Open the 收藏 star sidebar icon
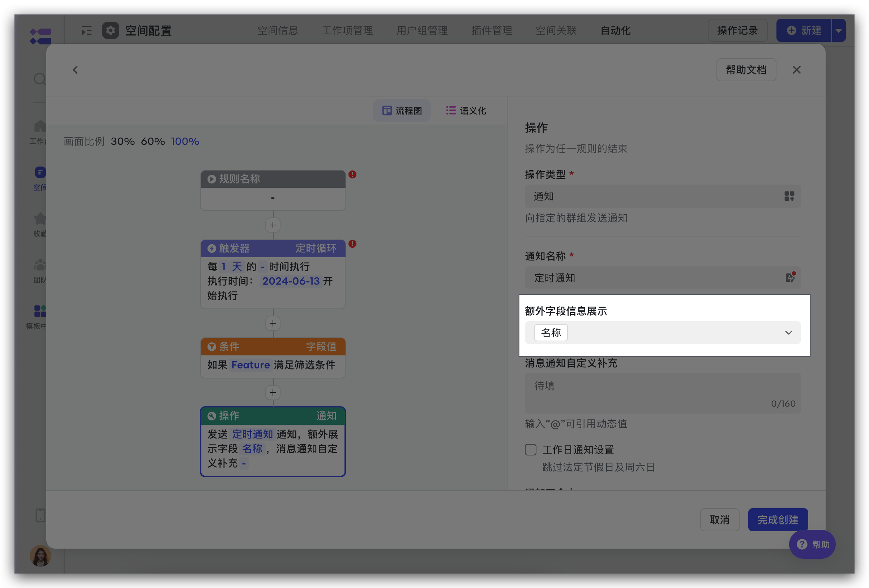The height and width of the screenshot is (588, 869). pyautogui.click(x=40, y=219)
